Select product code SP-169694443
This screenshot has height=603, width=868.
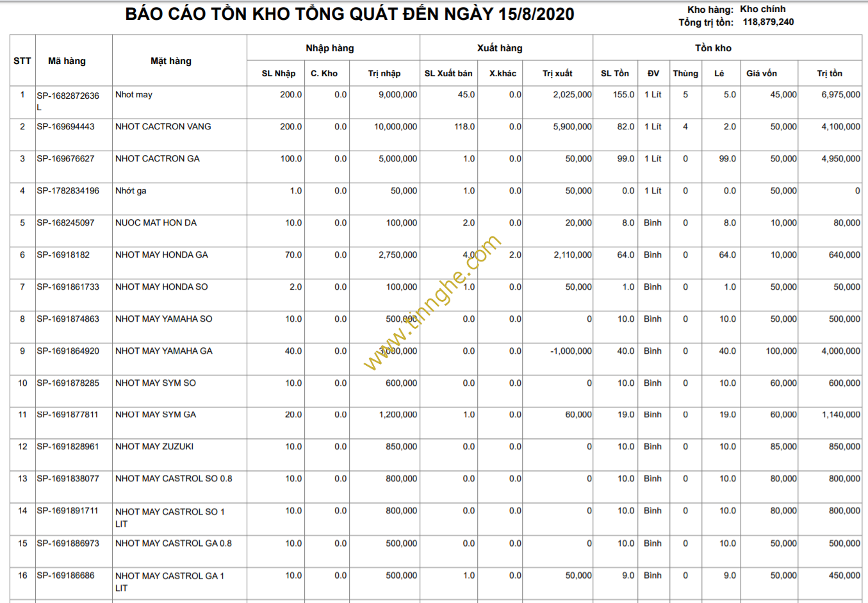[x=65, y=127]
